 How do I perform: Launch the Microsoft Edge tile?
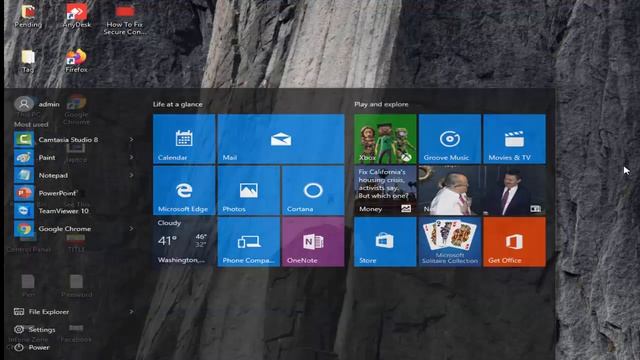[x=184, y=190]
